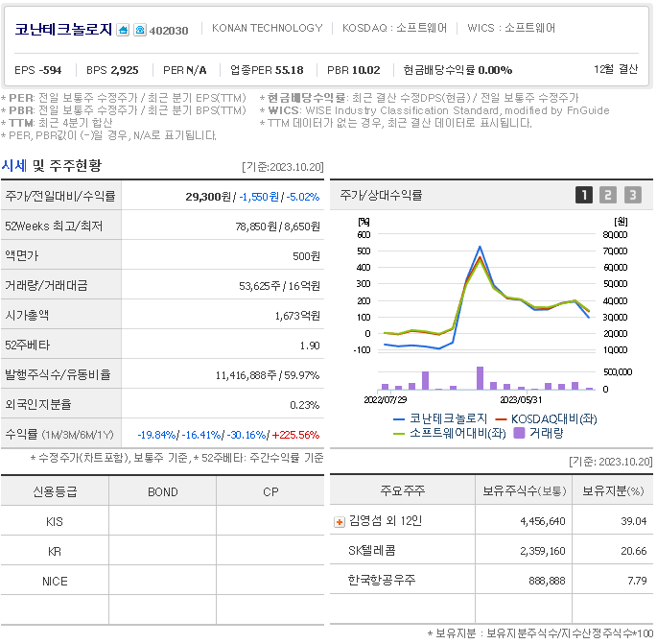This screenshot has height=644, width=657.
Task: Click the 7.79 ownership percent
Action: coord(637,581)
